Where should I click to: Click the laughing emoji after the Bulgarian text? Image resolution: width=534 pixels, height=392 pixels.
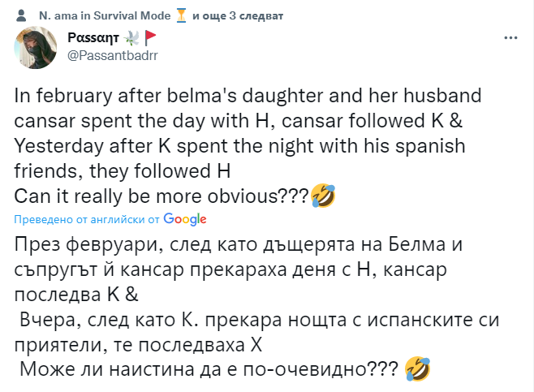[x=417, y=369]
